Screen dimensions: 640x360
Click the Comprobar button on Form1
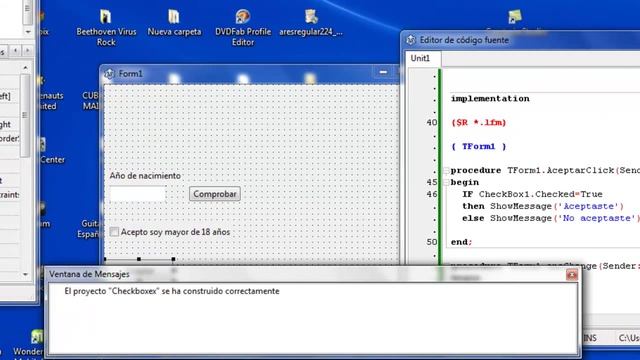(x=215, y=194)
